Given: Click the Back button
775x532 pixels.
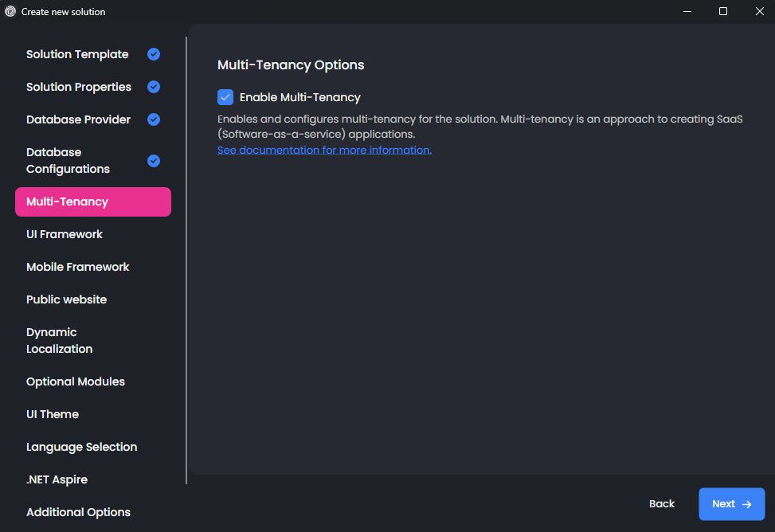Looking at the screenshot, I should click(x=661, y=503).
